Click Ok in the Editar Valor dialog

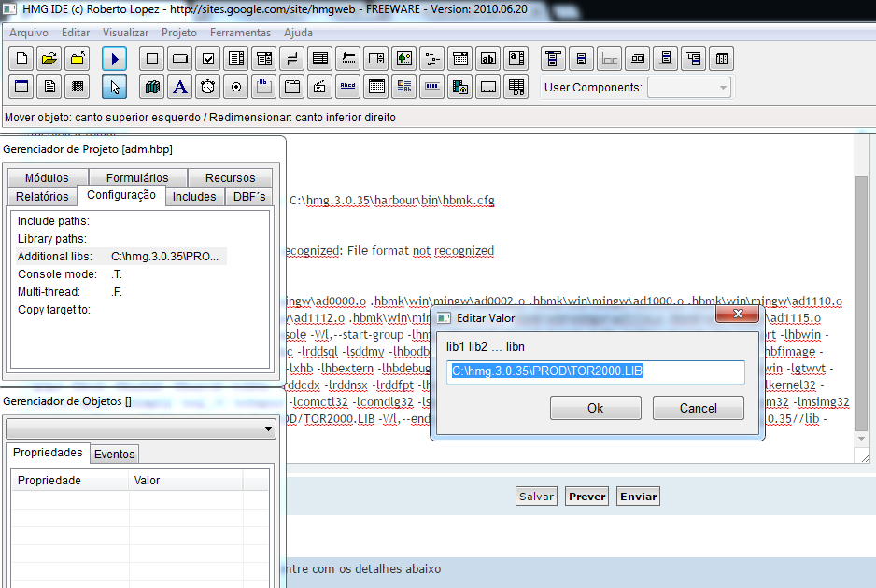coord(595,408)
